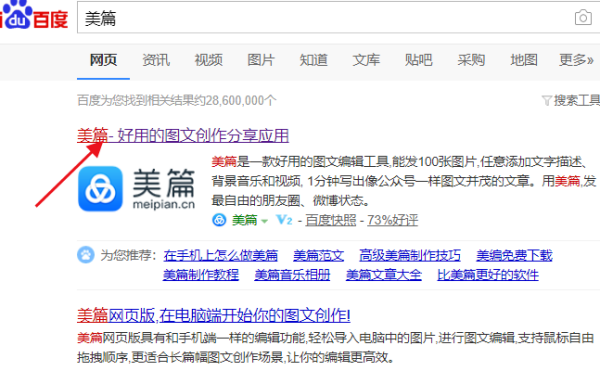Screen dimensions: 600x371
Task: Go to the 贴吧 tab
Action: pos(419,60)
